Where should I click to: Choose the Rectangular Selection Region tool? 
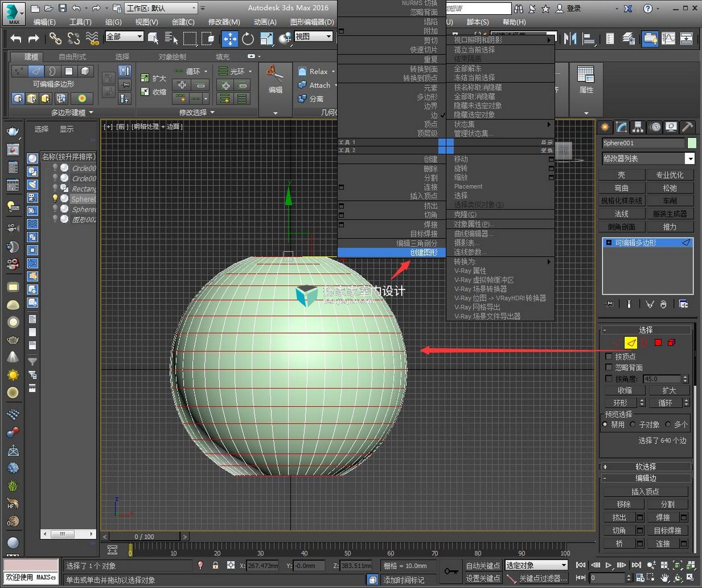(189, 38)
